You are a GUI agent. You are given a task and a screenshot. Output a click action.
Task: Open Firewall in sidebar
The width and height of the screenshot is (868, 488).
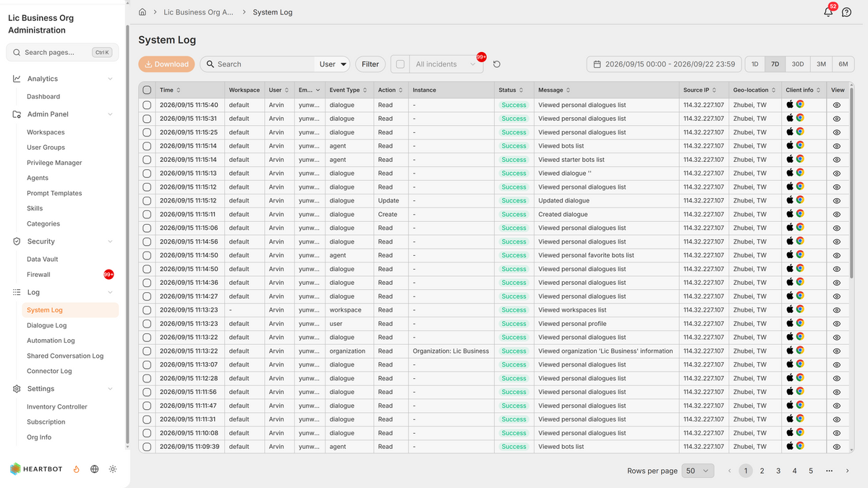click(x=39, y=275)
